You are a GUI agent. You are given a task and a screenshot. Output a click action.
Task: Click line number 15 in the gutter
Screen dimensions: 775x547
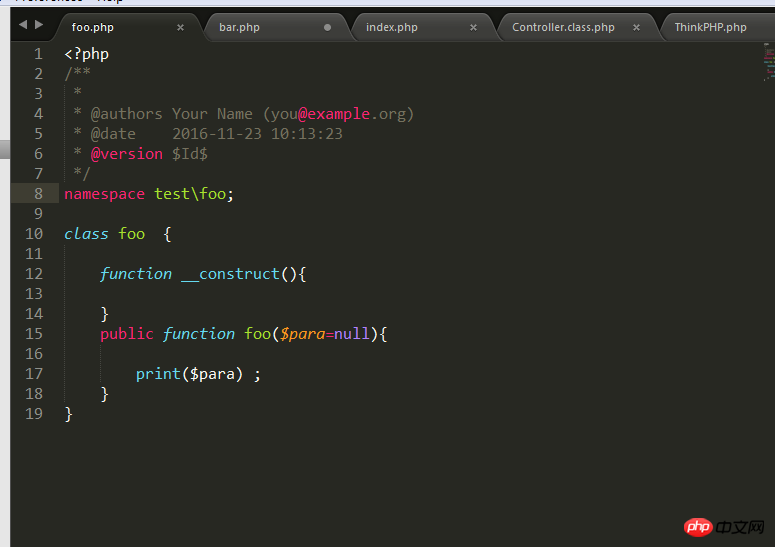pyautogui.click(x=34, y=334)
